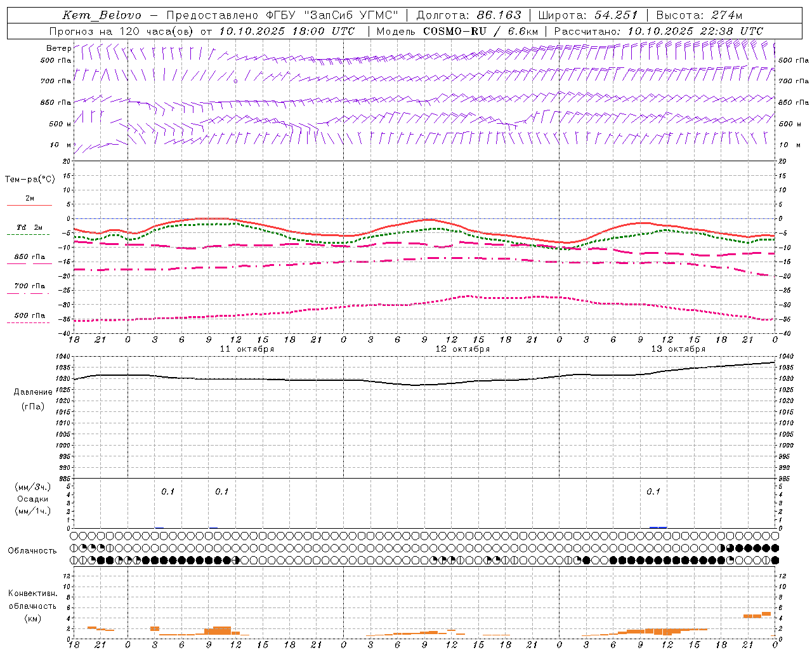The width and height of the screenshot is (812, 650).
Task: Click the Kem_Belovo station title
Action: click(x=101, y=15)
